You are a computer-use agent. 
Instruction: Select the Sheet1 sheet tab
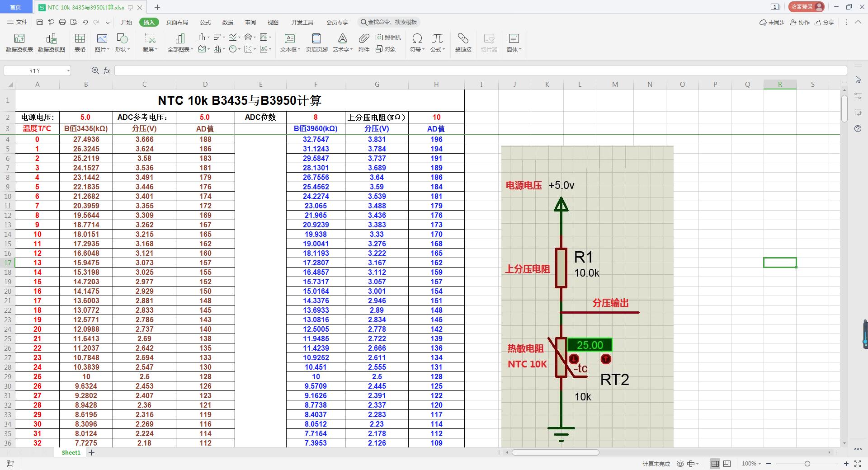click(x=71, y=452)
